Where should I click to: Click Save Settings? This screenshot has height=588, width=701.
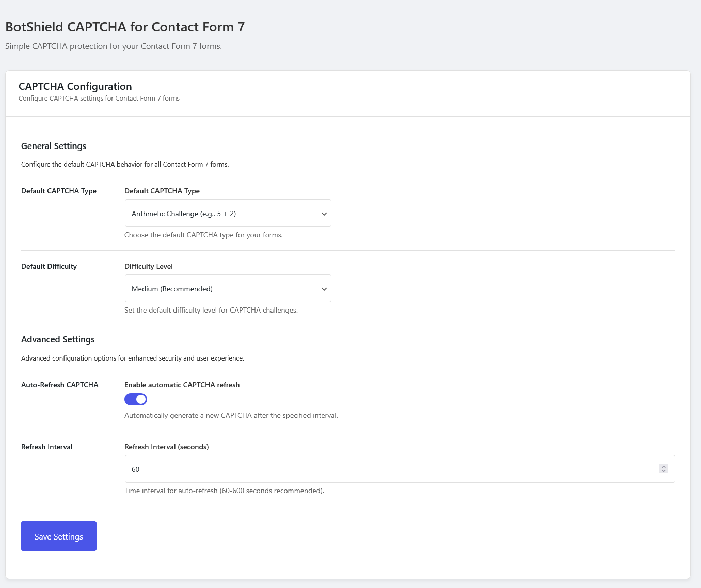tap(58, 536)
